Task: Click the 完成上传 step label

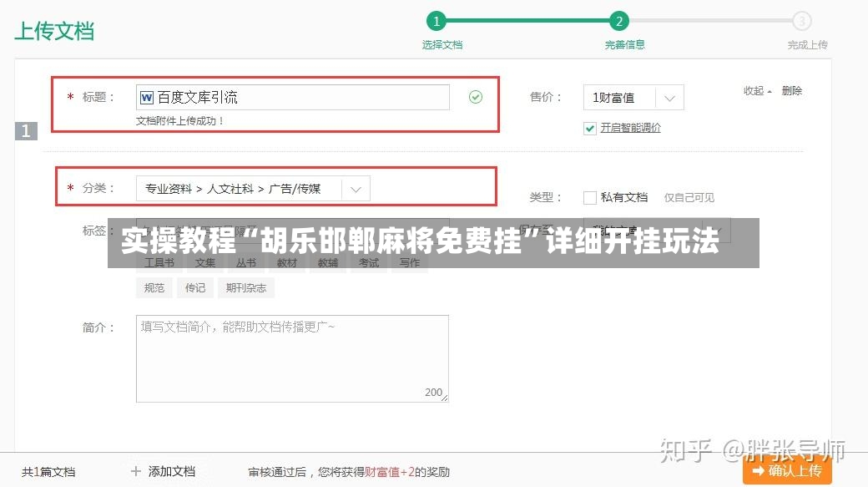Action: [x=807, y=45]
